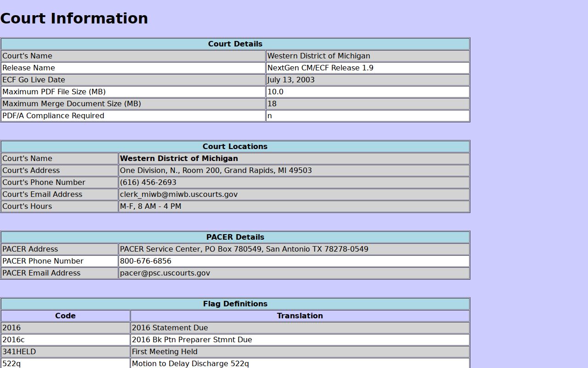
Task: Select the '341HELD' flag code
Action: (19, 352)
